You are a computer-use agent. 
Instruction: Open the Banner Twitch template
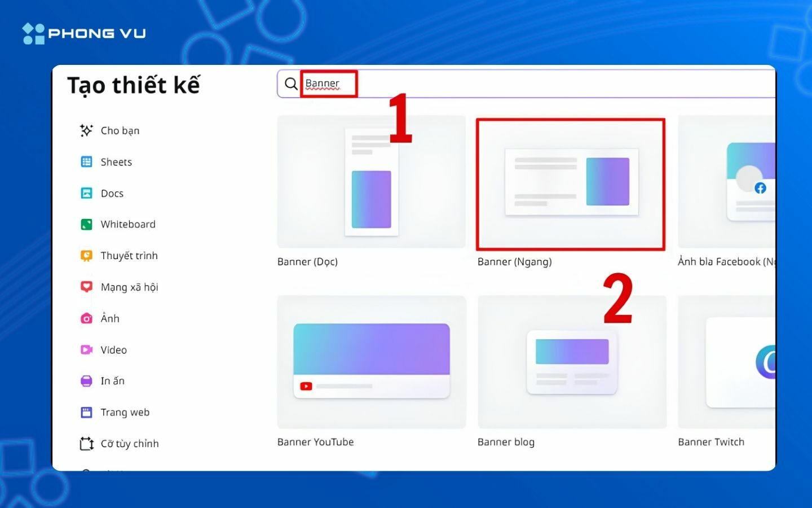pos(727,362)
